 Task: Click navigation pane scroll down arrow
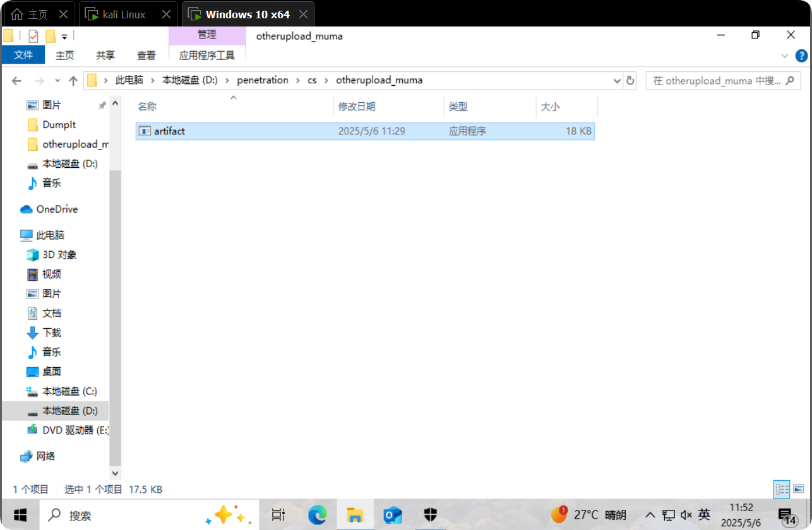point(115,473)
